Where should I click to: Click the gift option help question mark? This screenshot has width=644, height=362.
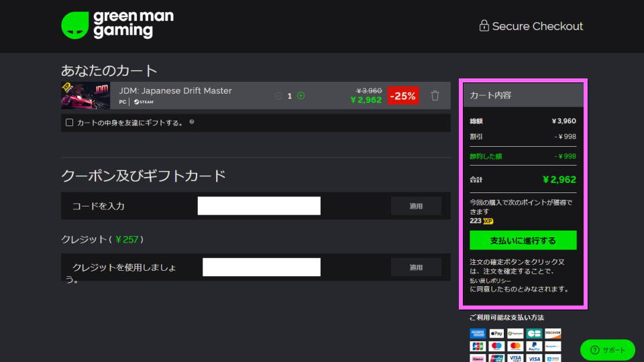[x=192, y=122]
